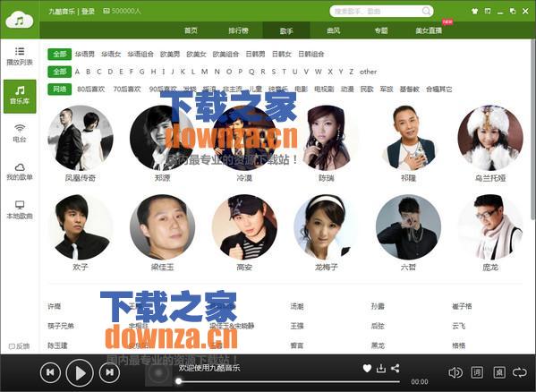Open singer 祁隆 portrait
Image resolution: width=536 pixels, height=392 pixels.
[x=409, y=138]
